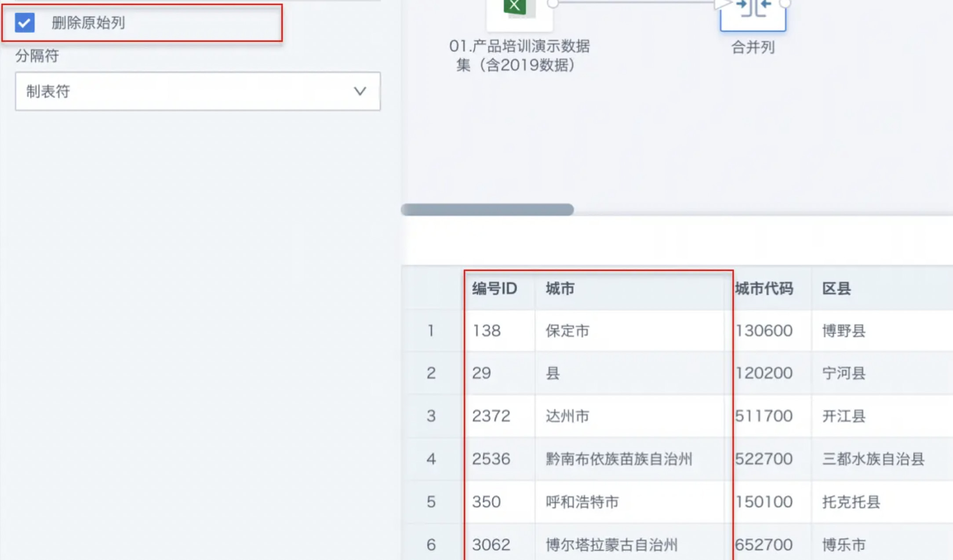953x560 pixels.
Task: Select the 托克托县 district cell
Action: click(x=882, y=502)
